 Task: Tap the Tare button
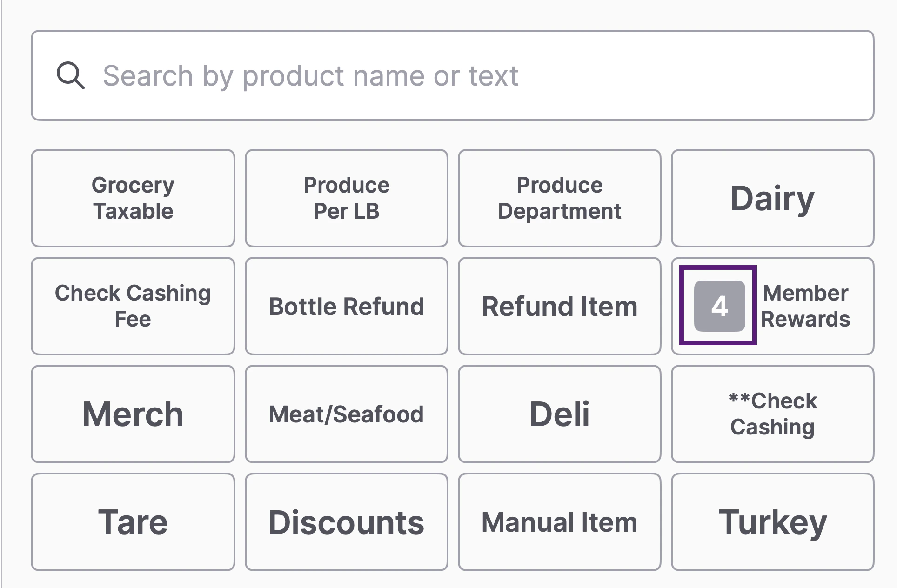coord(133,522)
